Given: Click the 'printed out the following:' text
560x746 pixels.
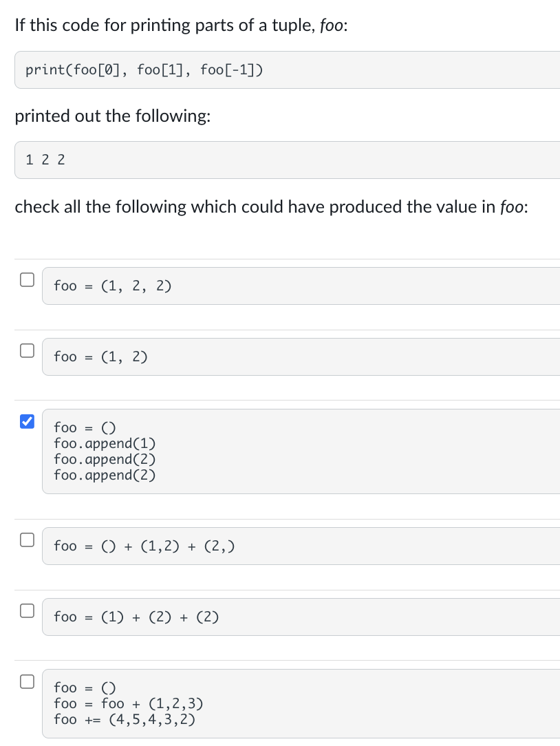Looking at the screenshot, I should (x=112, y=116).
